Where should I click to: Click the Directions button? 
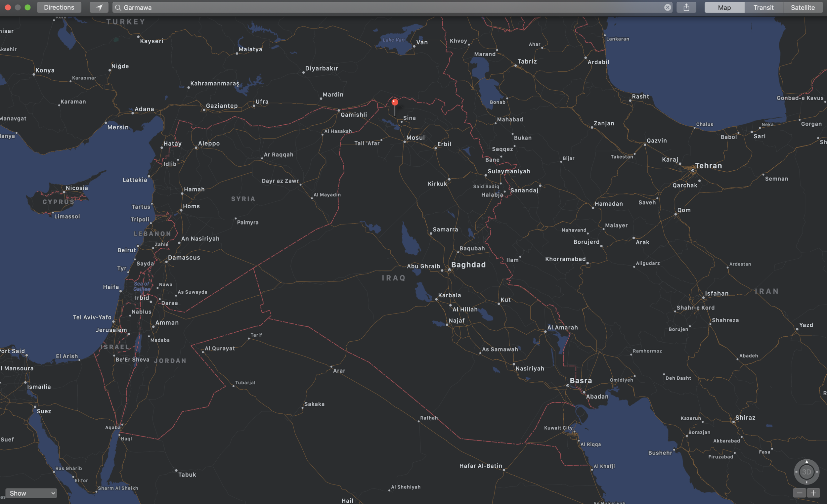[x=59, y=7]
